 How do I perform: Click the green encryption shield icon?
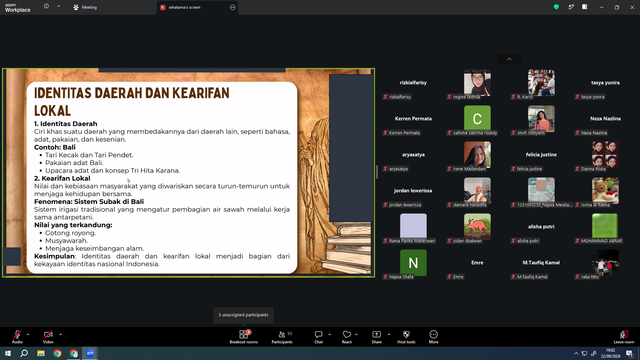556,7
